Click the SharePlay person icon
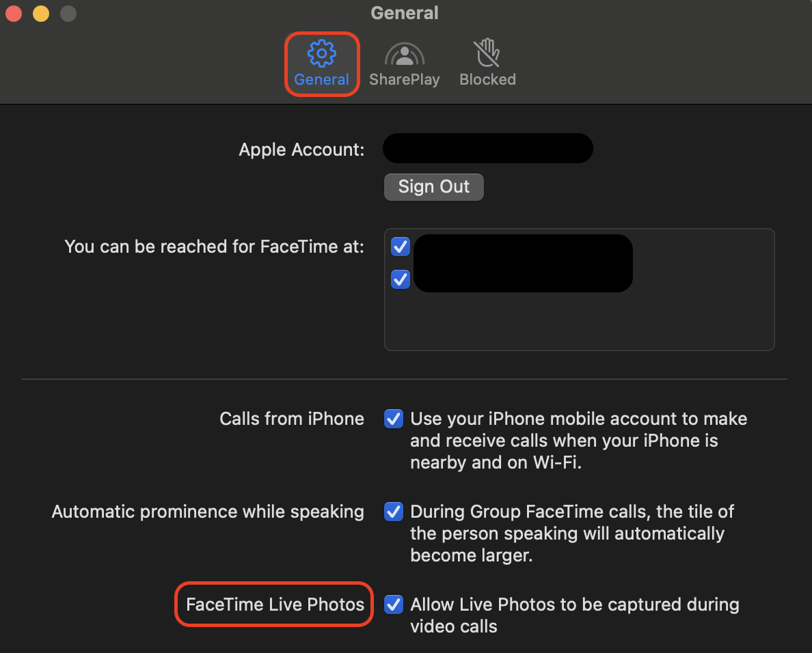The width and height of the screenshot is (812, 653). (x=404, y=52)
